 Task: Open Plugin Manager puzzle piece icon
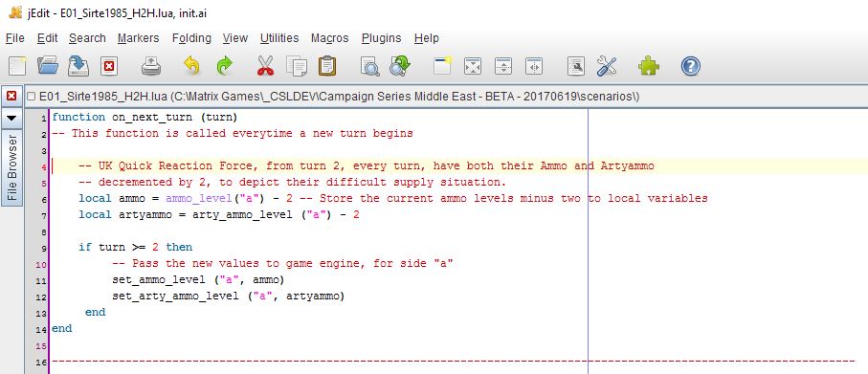tap(648, 66)
